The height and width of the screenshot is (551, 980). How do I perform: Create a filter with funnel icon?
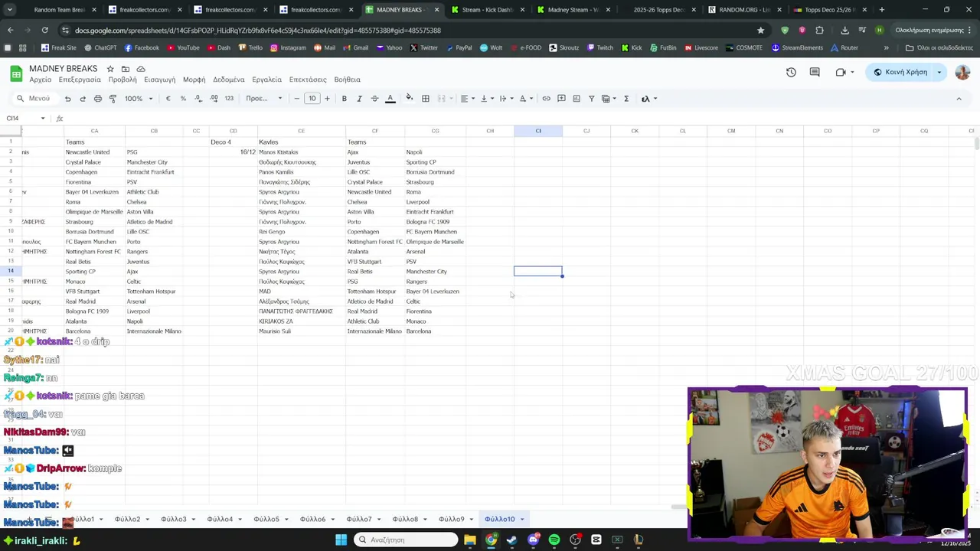coord(591,99)
